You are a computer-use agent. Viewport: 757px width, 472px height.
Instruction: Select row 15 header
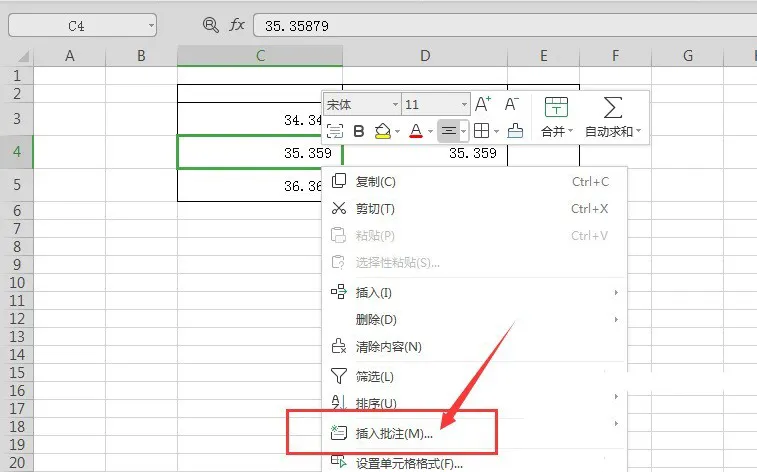16,372
